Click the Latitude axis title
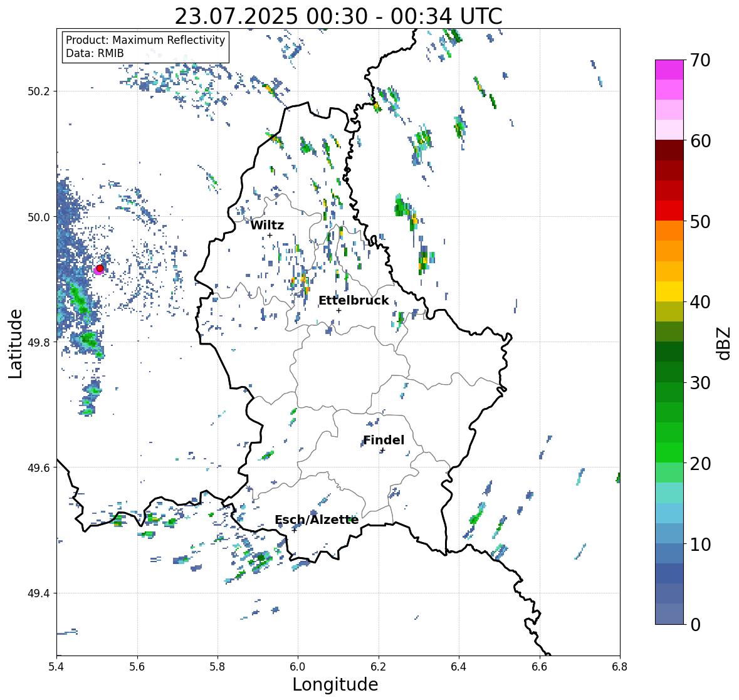The width and height of the screenshot is (739, 700). 16,343
